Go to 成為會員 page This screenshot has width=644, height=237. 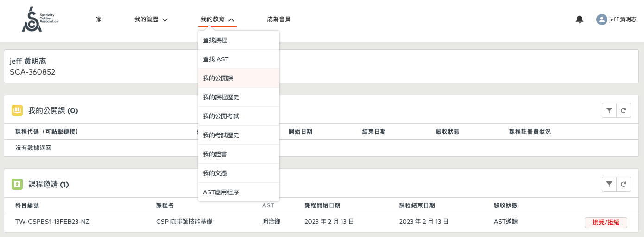click(x=278, y=19)
